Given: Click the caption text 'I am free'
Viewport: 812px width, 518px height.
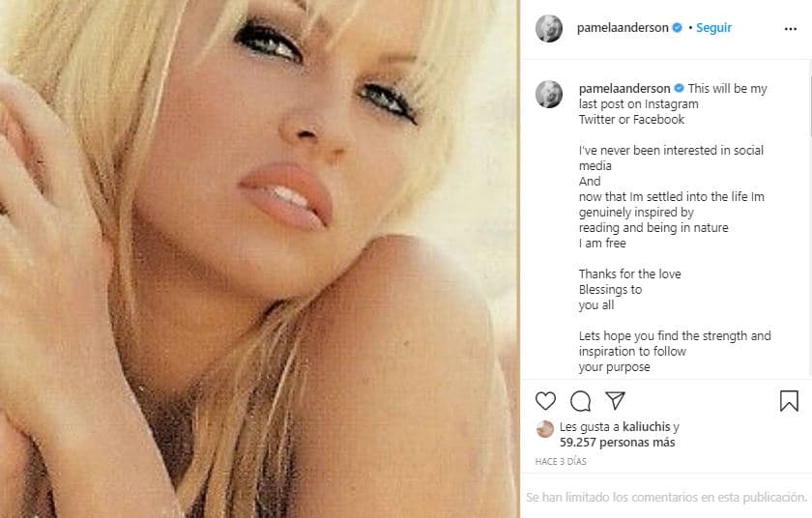Looking at the screenshot, I should point(602,244).
